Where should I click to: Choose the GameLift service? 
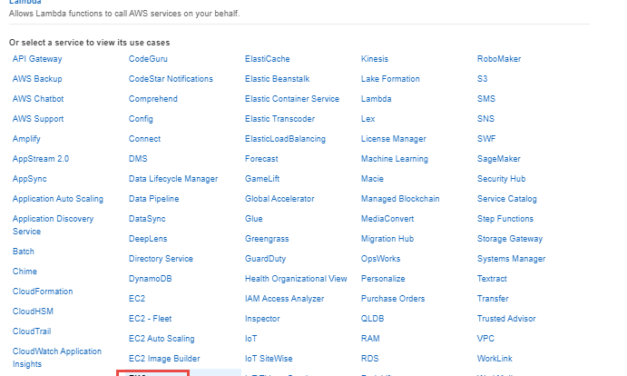click(x=262, y=179)
